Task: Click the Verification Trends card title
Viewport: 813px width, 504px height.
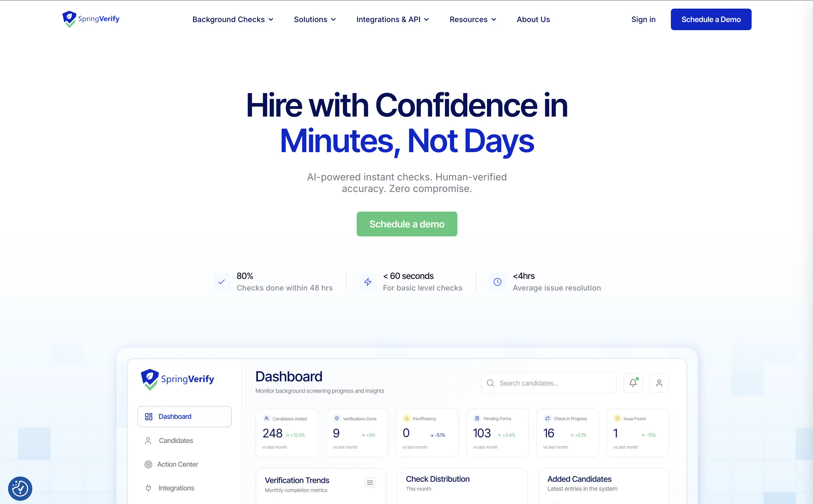Action: pos(297,480)
